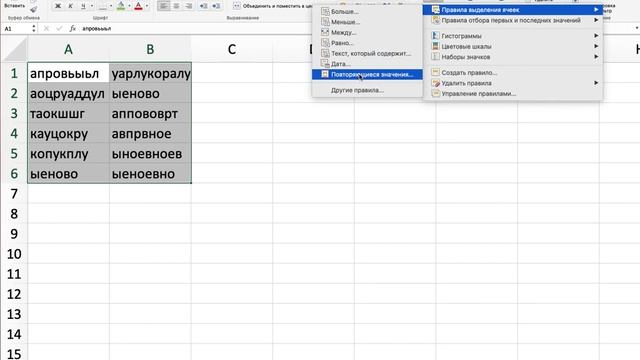The width and height of the screenshot is (640, 360).
Task: Click cell containing таокшшг
Action: [x=68, y=113]
